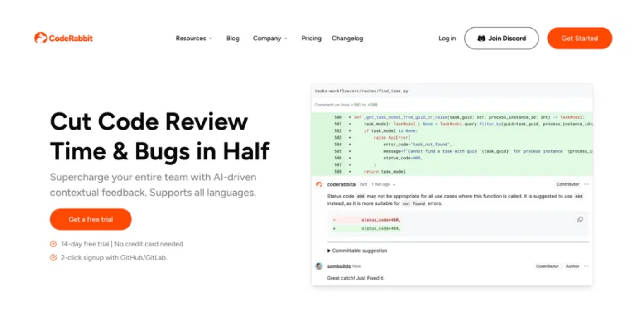
Task: Click the coderabbitai bot avatar icon
Action: click(x=319, y=184)
